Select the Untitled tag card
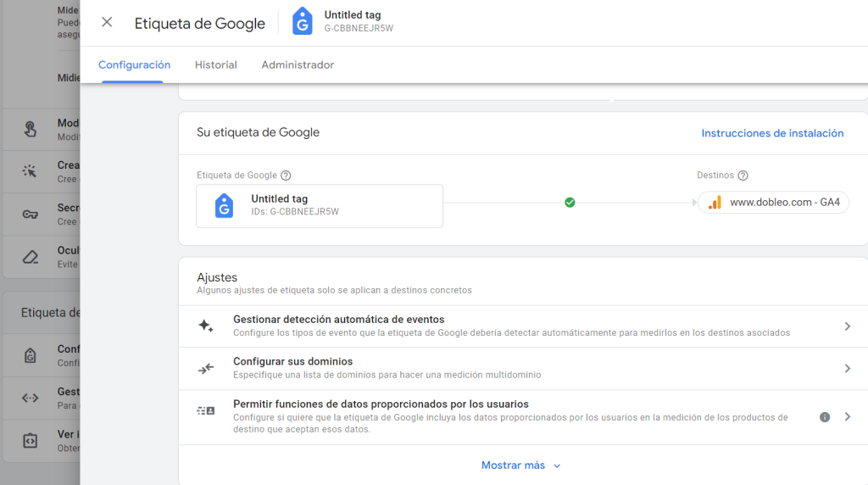 (x=319, y=205)
